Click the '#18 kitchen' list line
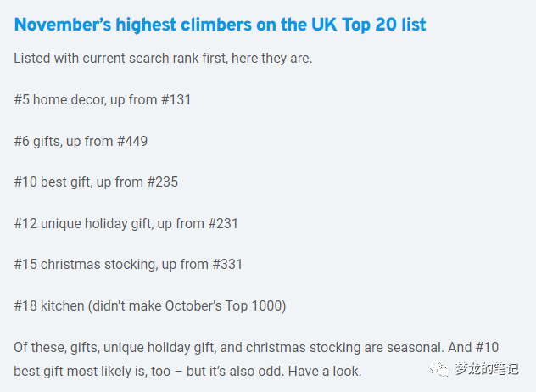The width and height of the screenshot is (536, 392). click(150, 305)
